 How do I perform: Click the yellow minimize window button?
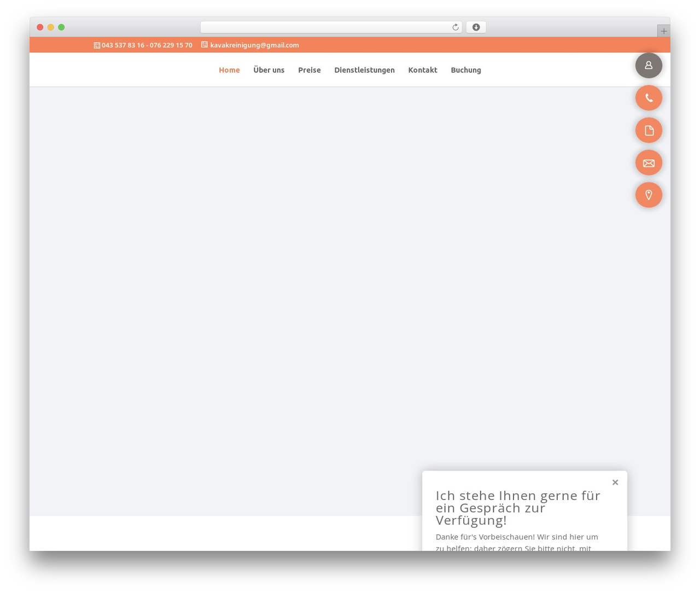click(x=51, y=27)
